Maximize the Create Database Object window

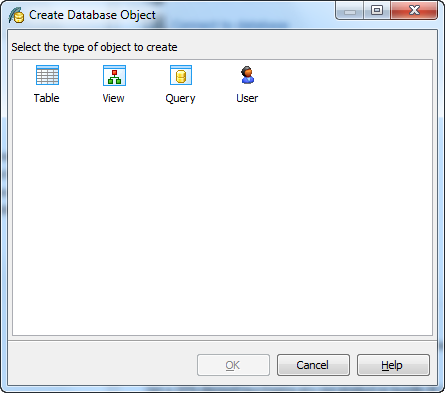(x=377, y=11)
